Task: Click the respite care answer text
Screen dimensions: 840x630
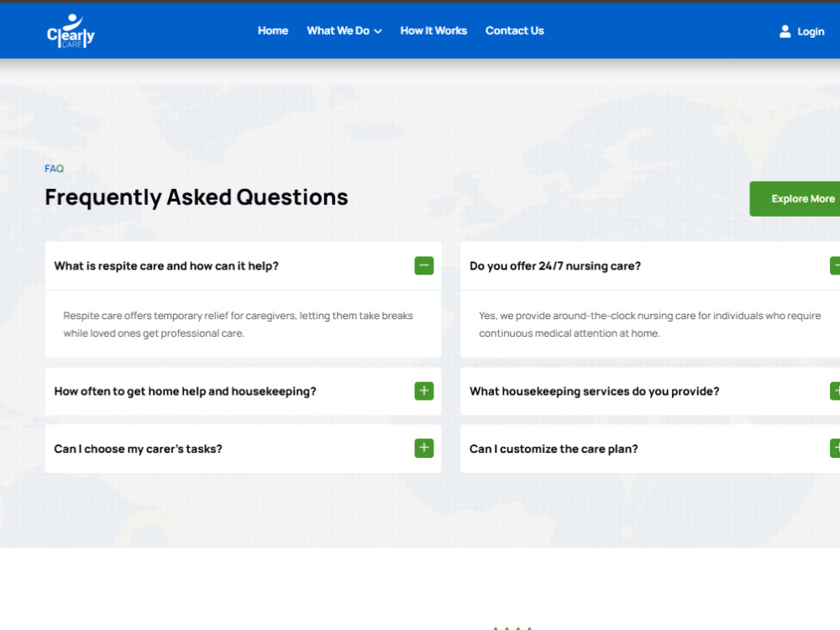Action: (x=238, y=324)
